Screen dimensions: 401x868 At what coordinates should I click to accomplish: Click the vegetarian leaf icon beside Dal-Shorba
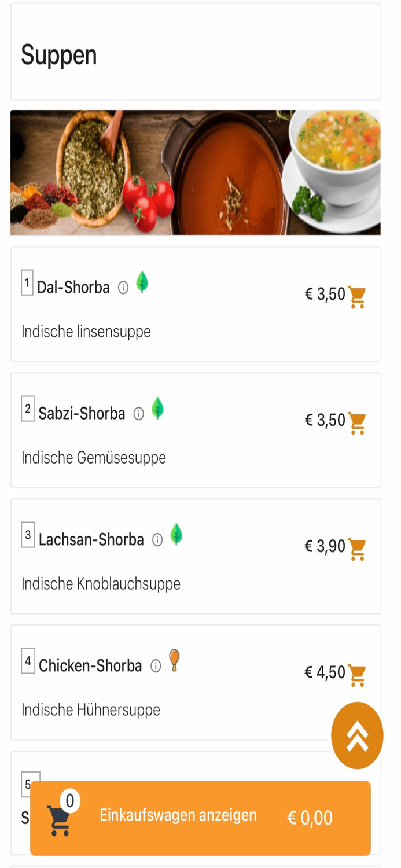click(142, 282)
